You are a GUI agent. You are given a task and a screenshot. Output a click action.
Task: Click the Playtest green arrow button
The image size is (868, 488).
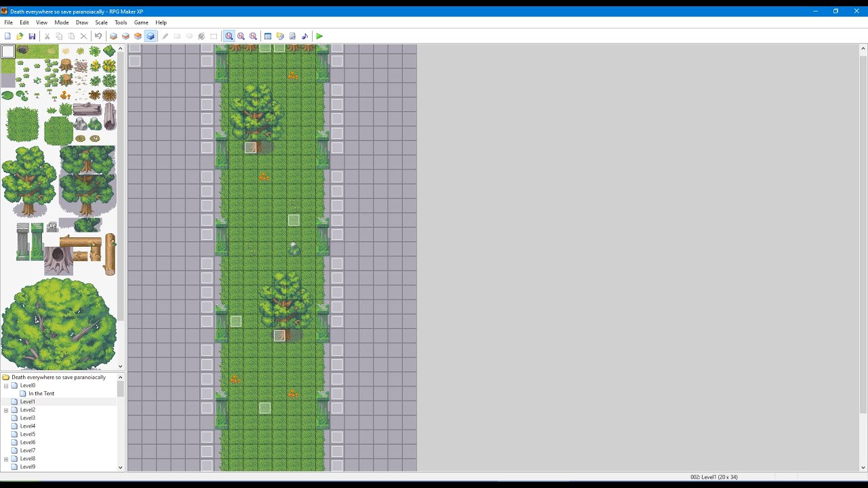point(319,36)
